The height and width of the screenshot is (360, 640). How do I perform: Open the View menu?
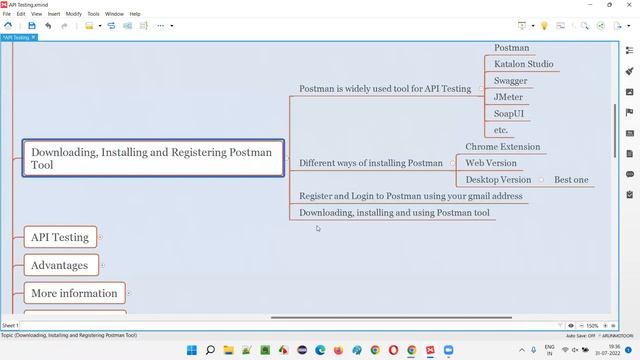click(36, 14)
